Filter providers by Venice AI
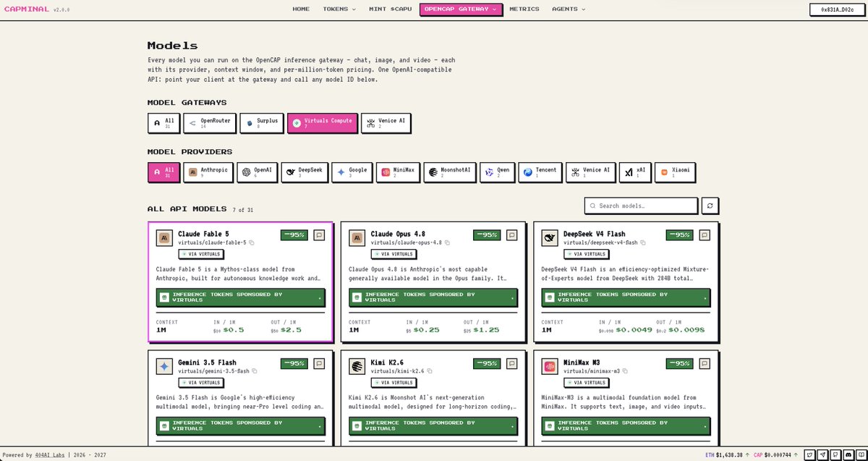The height and width of the screenshot is (461, 868). coord(590,172)
